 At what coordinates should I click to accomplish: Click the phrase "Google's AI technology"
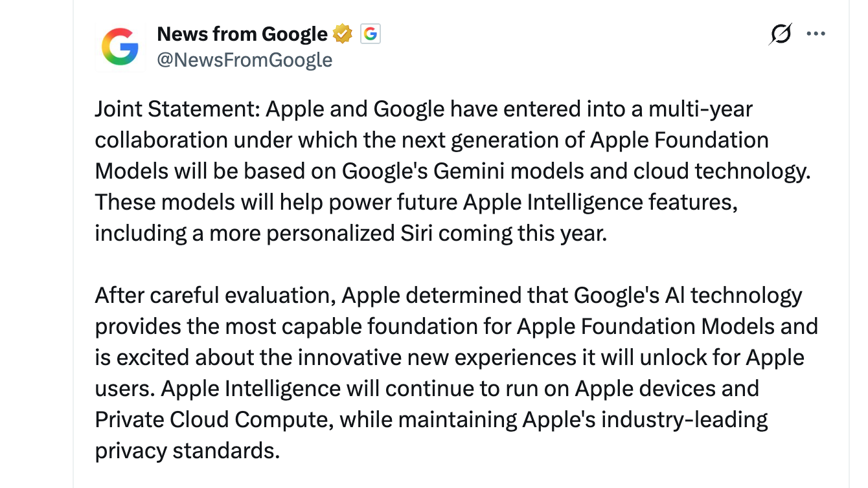pos(688,295)
